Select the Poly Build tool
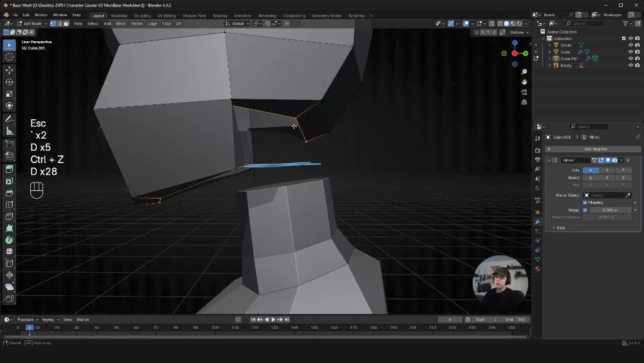The image size is (644, 363). pos(9,228)
